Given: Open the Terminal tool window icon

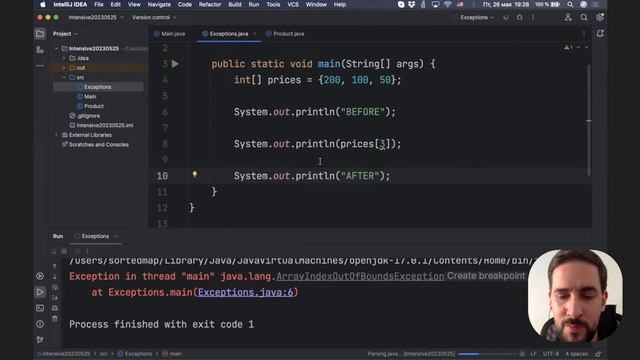Looking at the screenshot, I should pos(40,308).
